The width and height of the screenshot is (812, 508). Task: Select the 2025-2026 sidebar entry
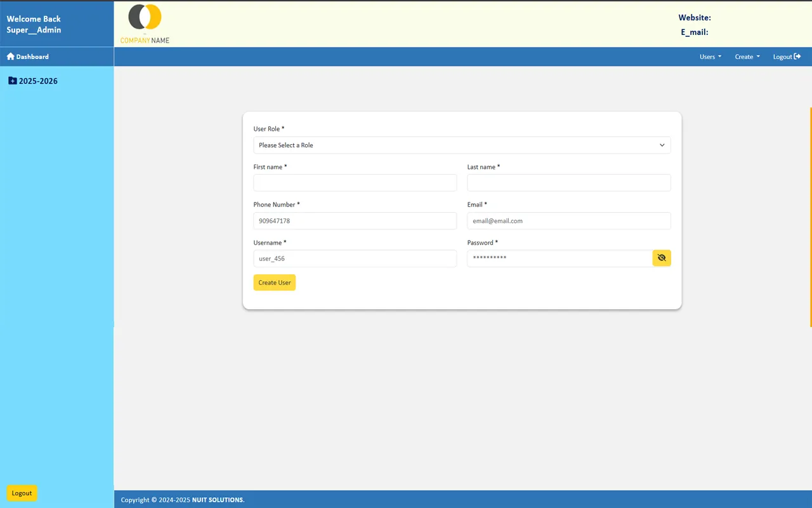coord(38,81)
